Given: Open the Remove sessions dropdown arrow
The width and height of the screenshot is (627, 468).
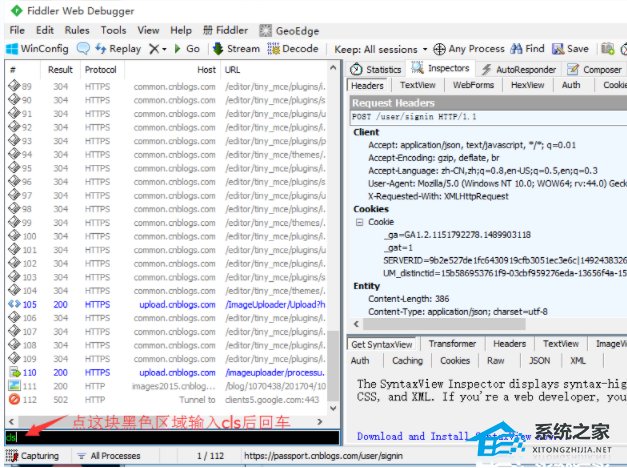Looking at the screenshot, I should point(164,49).
